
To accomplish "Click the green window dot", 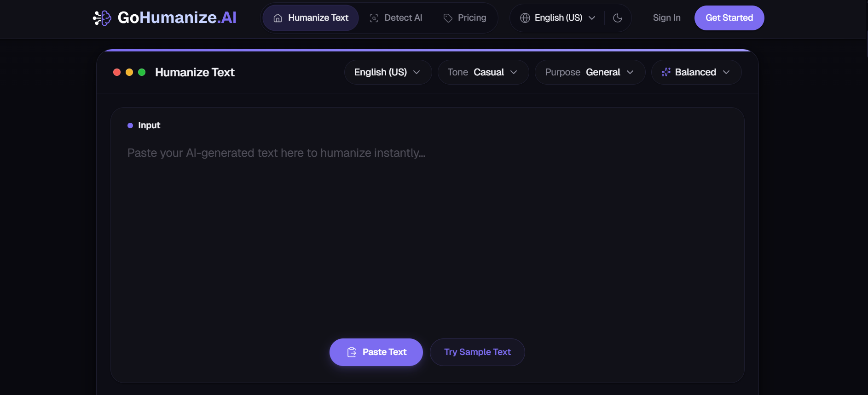I will (142, 72).
